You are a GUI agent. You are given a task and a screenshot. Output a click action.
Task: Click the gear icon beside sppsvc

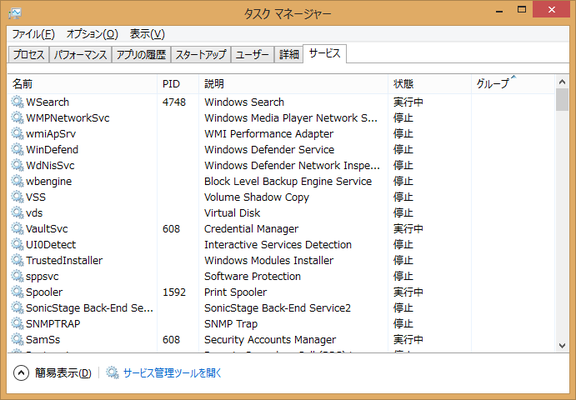17,275
